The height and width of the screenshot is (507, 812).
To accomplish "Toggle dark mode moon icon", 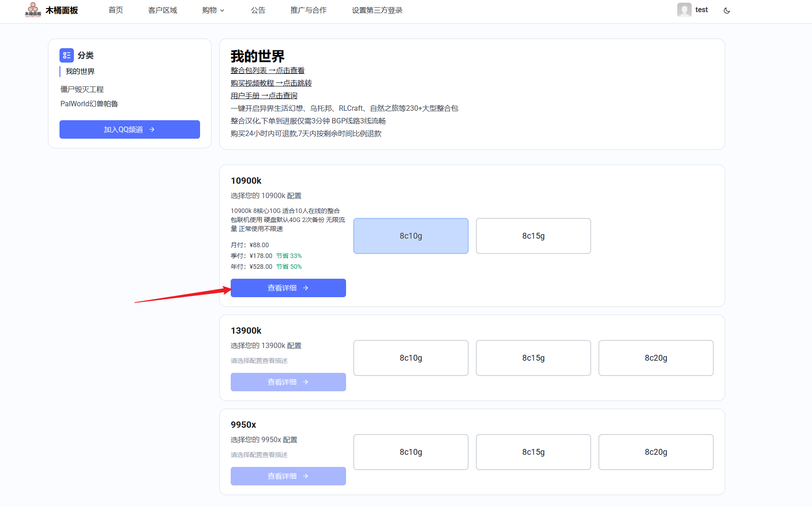I will (x=727, y=10).
